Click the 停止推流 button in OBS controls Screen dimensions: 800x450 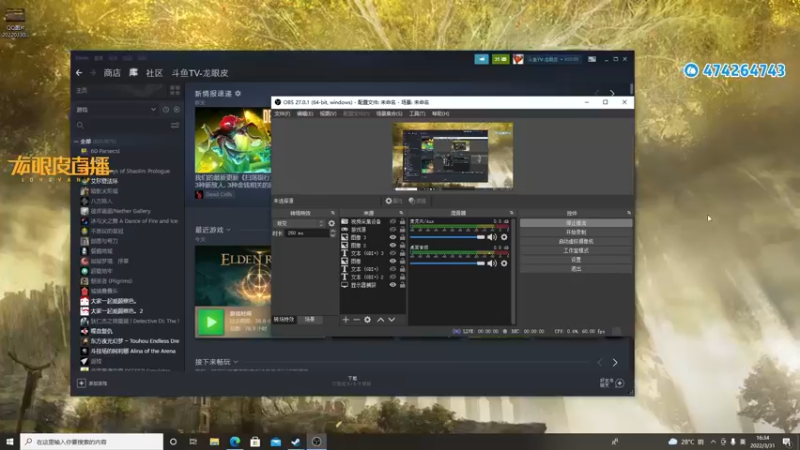[x=576, y=223]
